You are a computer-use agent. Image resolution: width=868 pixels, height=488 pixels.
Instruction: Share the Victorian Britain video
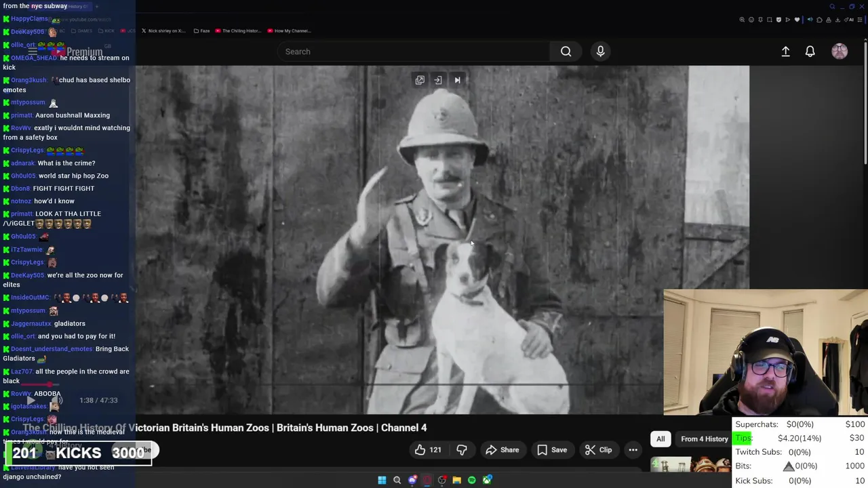502,450
